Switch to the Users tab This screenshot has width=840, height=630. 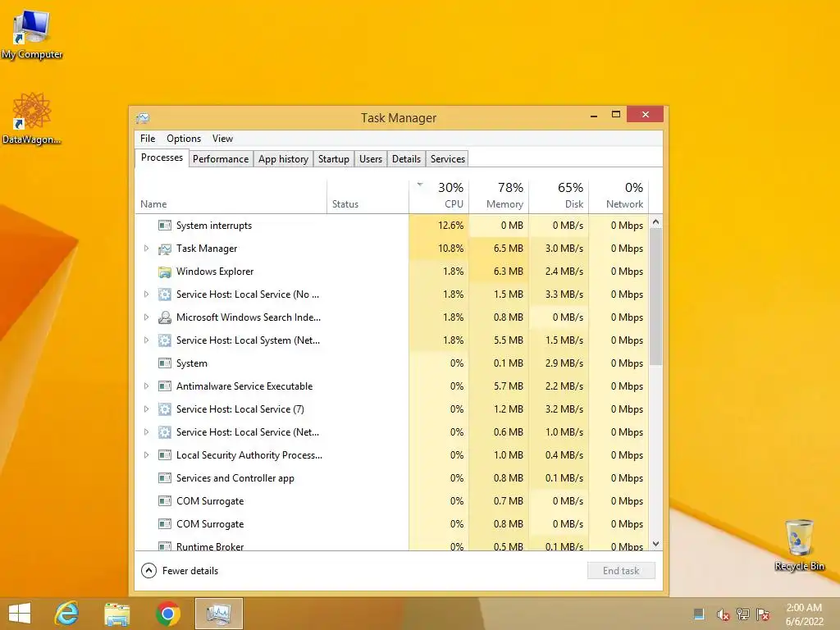371,159
